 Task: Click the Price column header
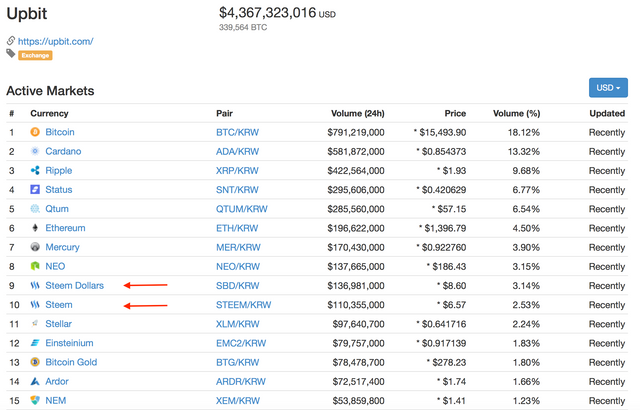pyautogui.click(x=455, y=113)
